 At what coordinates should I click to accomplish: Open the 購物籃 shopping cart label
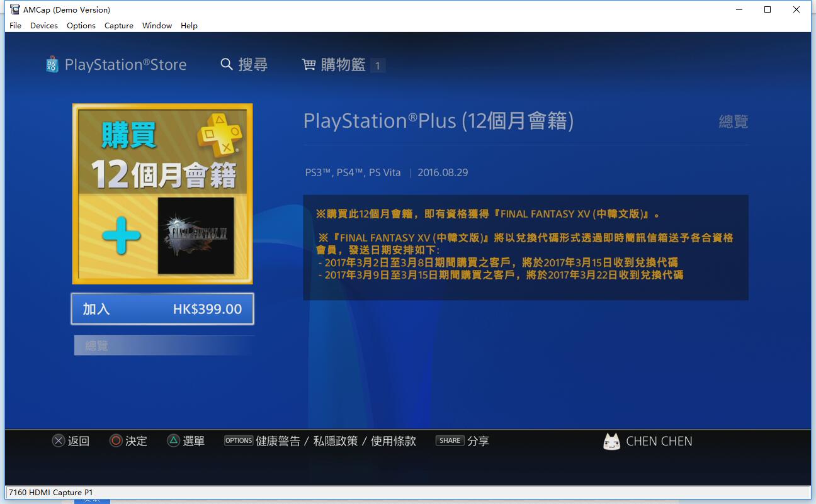(343, 64)
